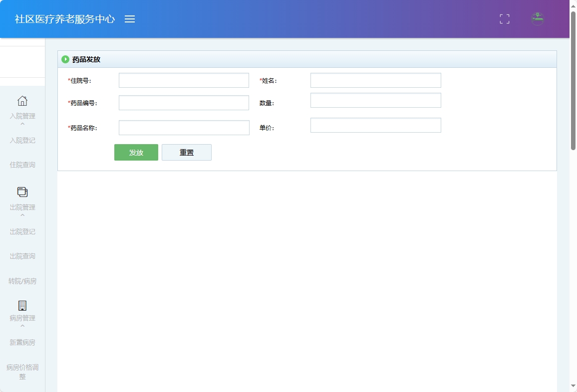This screenshot has height=392, width=577.
Task: Click the home icon above 入院管理
Action: click(22, 101)
